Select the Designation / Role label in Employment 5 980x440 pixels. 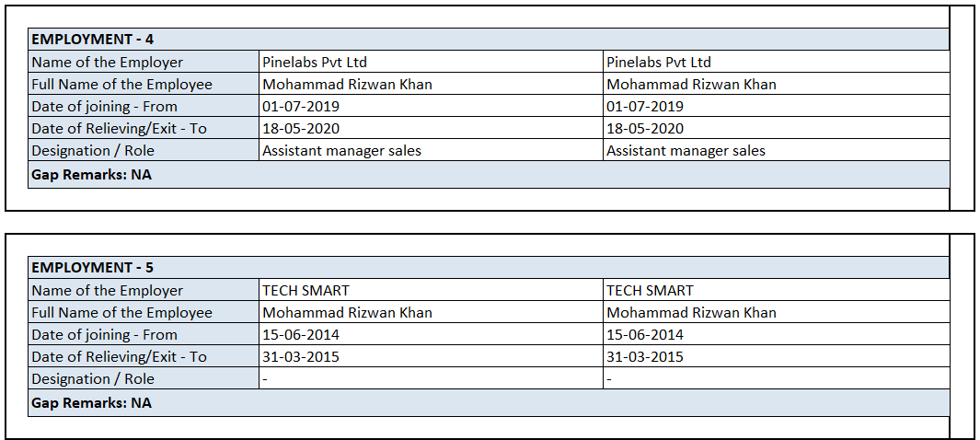point(93,379)
